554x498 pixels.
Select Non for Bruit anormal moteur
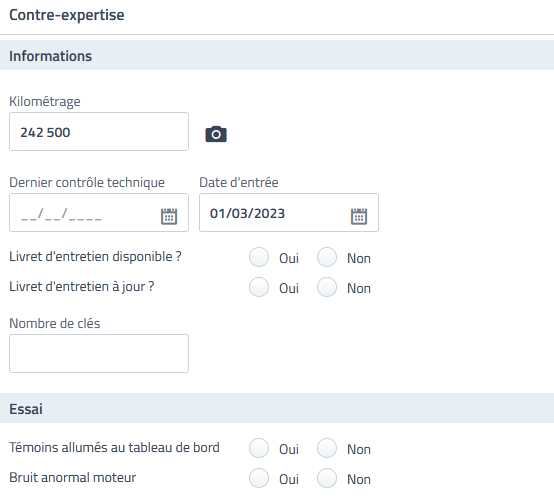tap(327, 478)
